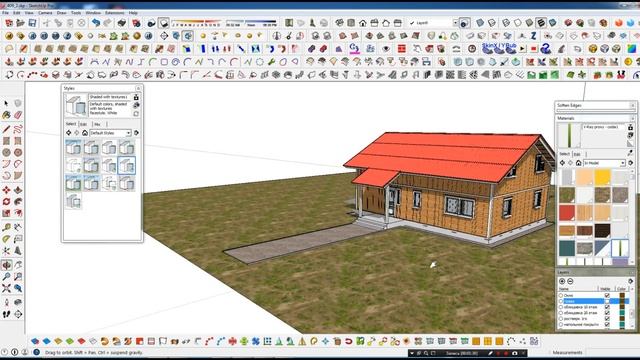Screen dimensions: 640x360
Task: Choose the pink Eraser tool
Action: tap(18, 115)
